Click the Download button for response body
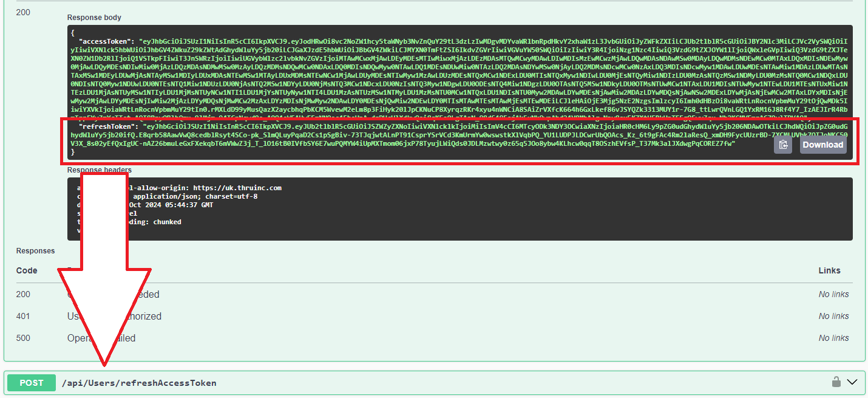Viewport: 868px width, 398px height. coord(822,145)
